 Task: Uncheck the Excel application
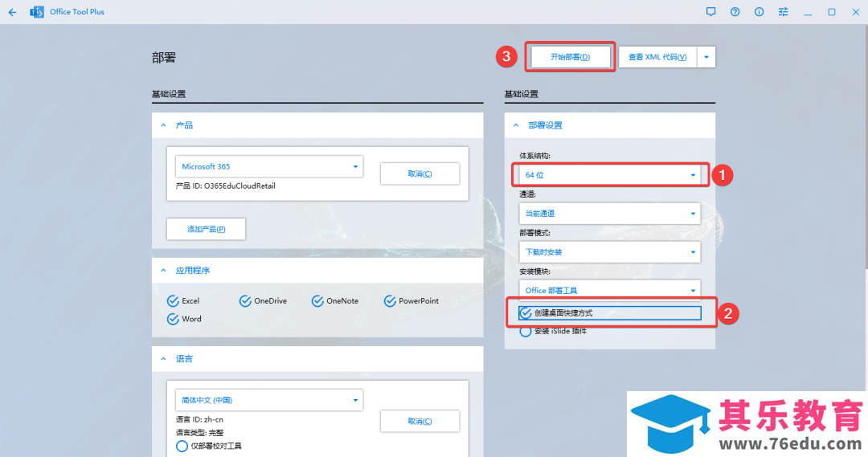tap(183, 301)
